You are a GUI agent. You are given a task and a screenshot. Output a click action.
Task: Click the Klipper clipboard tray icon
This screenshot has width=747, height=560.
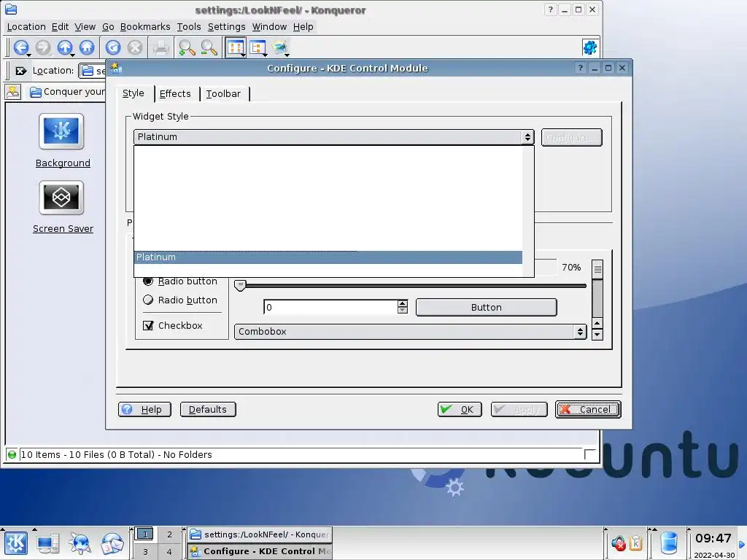click(x=635, y=542)
